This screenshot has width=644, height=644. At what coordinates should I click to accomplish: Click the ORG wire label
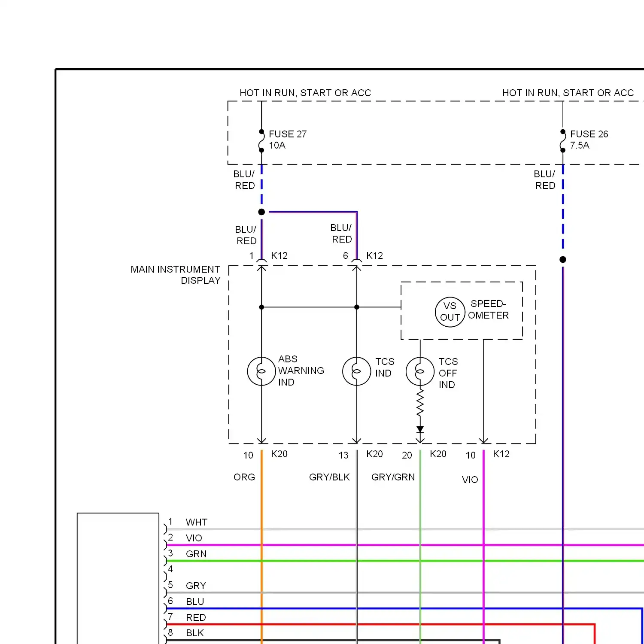coord(244,477)
